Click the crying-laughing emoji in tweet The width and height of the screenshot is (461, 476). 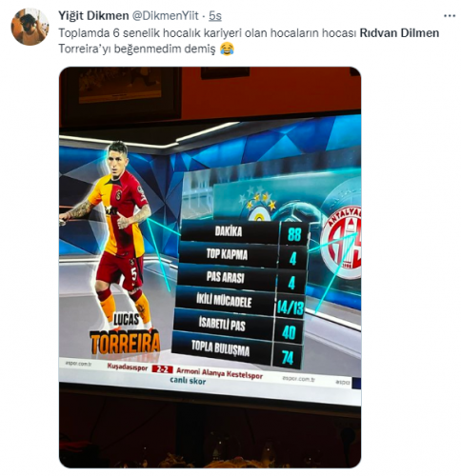(x=227, y=50)
